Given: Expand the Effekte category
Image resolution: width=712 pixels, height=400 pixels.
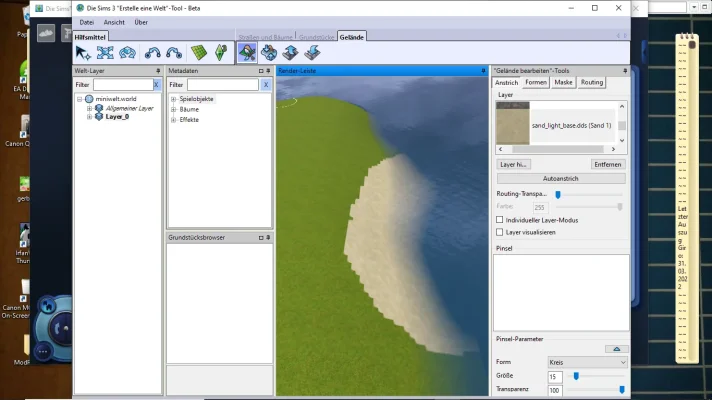Looking at the screenshot, I should (173, 120).
